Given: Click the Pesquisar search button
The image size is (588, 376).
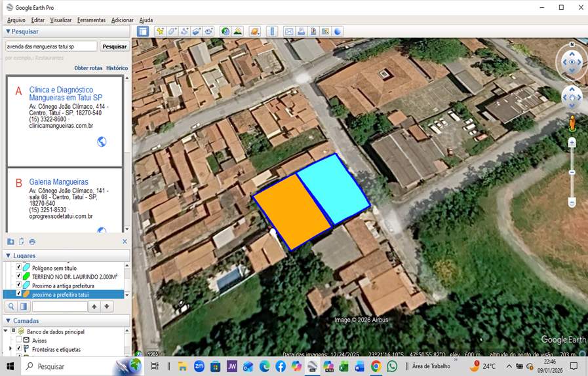Looking at the screenshot, I should [x=115, y=47].
